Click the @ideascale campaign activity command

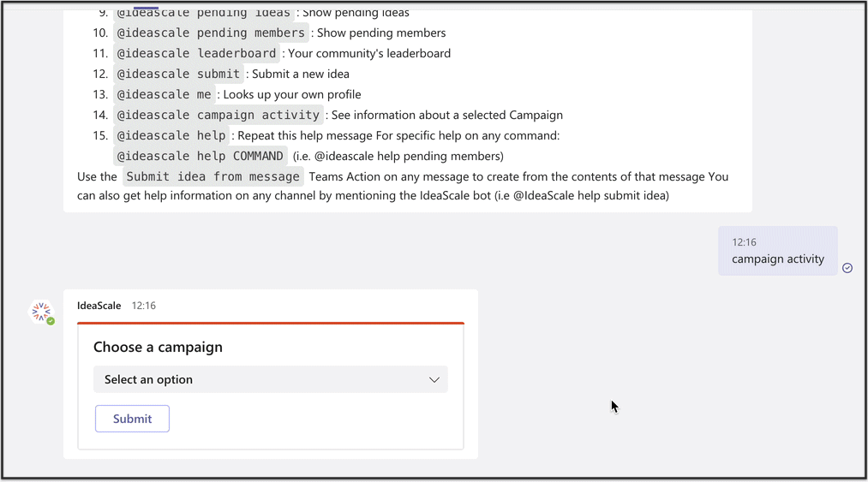click(218, 115)
